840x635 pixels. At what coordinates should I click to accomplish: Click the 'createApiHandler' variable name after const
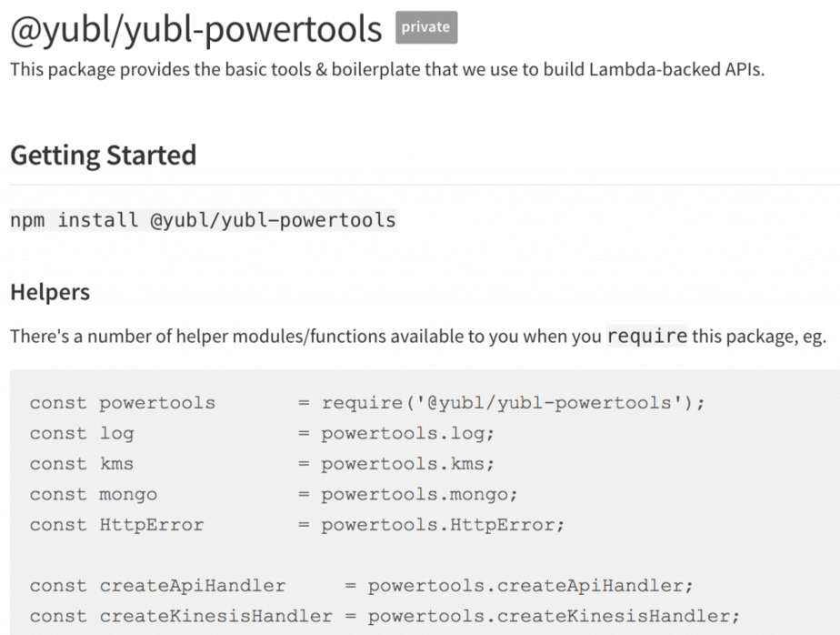coord(193,586)
